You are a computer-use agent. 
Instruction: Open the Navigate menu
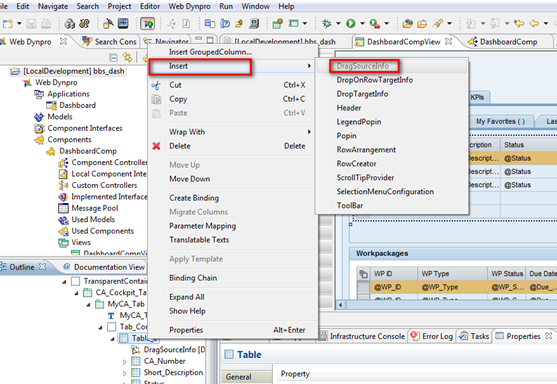(x=53, y=6)
